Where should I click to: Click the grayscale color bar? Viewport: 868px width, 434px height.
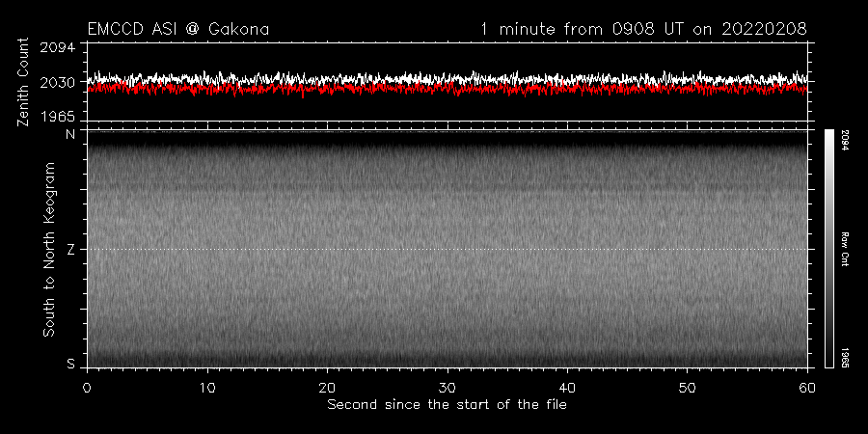click(828, 249)
